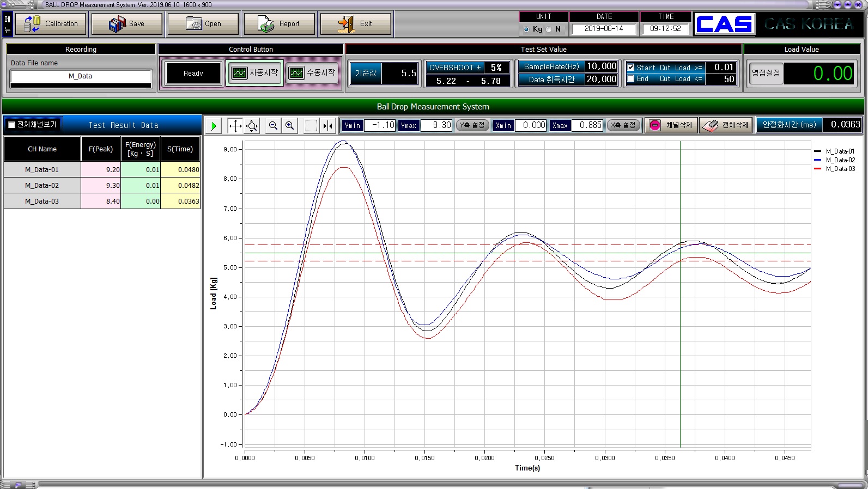Edit the Xmax value field
This screenshot has height=489, width=868.
tap(587, 125)
